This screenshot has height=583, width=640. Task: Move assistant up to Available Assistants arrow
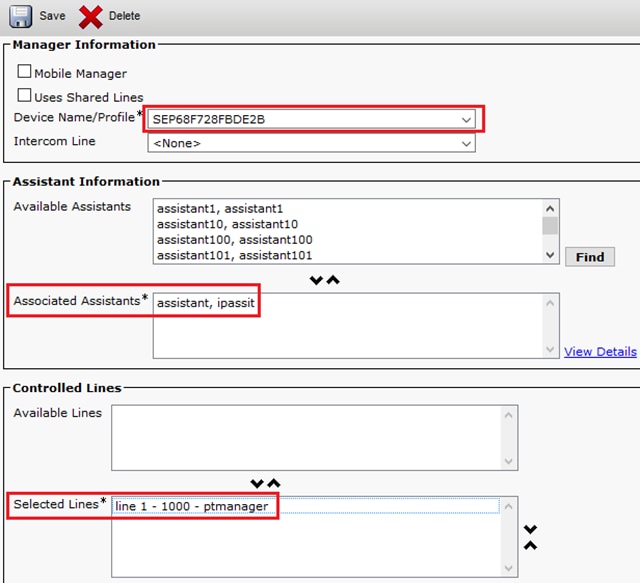333,280
